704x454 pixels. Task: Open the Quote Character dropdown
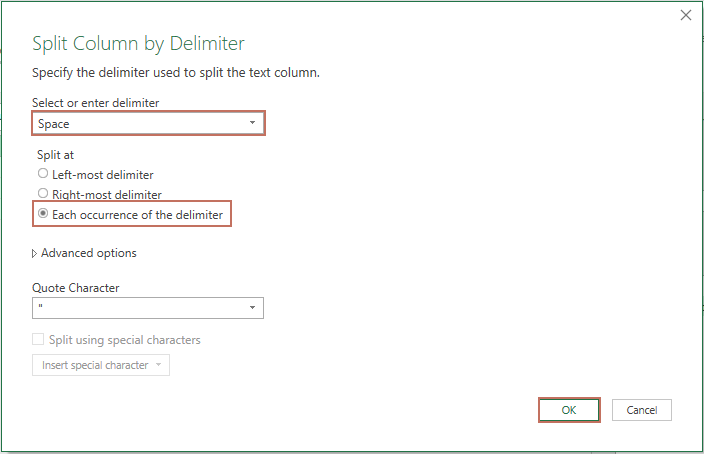click(x=148, y=308)
